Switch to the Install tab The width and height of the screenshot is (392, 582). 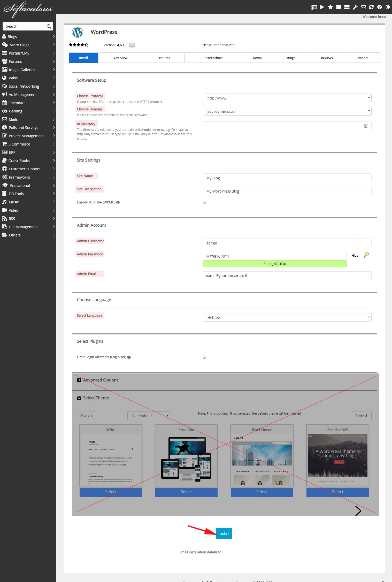pyautogui.click(x=83, y=58)
